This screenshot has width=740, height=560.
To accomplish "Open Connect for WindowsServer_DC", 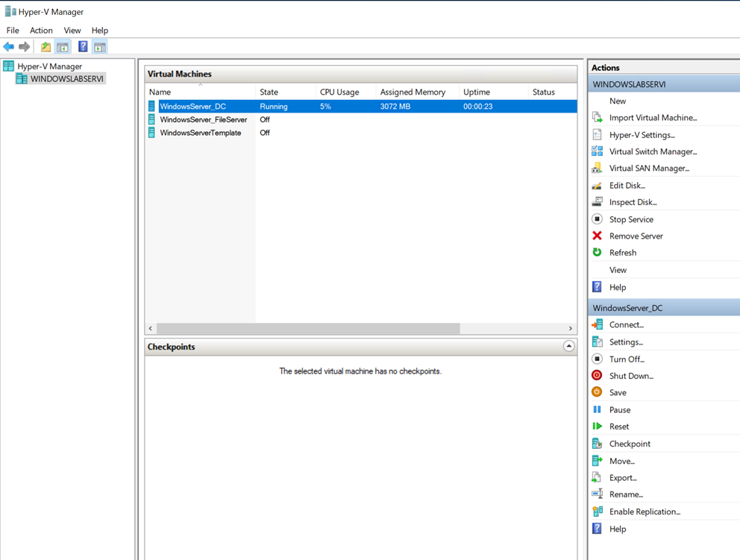I will pos(625,324).
